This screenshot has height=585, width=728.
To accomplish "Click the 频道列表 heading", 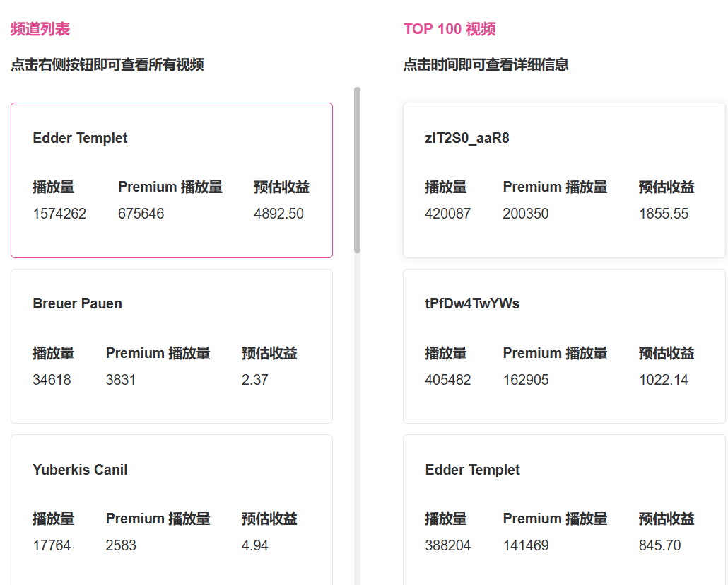I will [40, 29].
